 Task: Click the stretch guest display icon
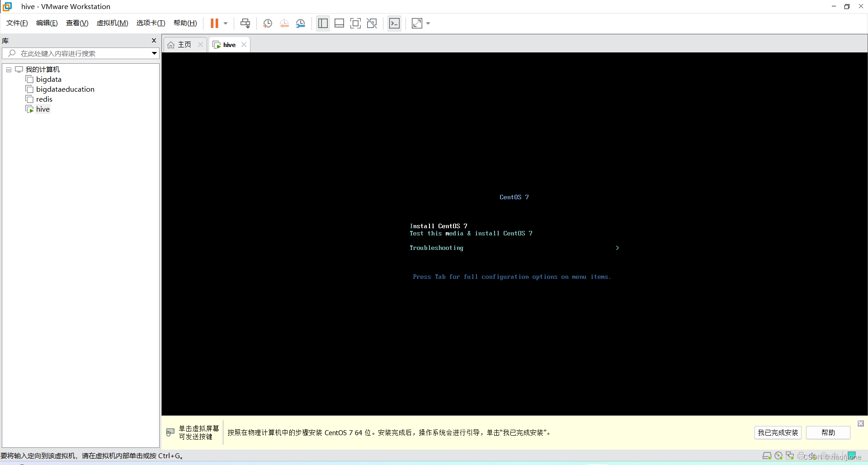click(x=417, y=23)
